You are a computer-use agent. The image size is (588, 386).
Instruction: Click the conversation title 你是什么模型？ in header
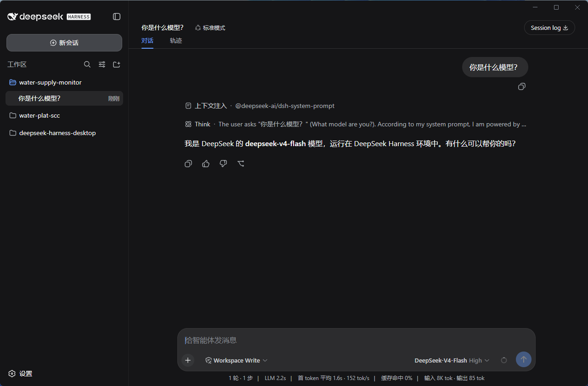tap(163, 28)
